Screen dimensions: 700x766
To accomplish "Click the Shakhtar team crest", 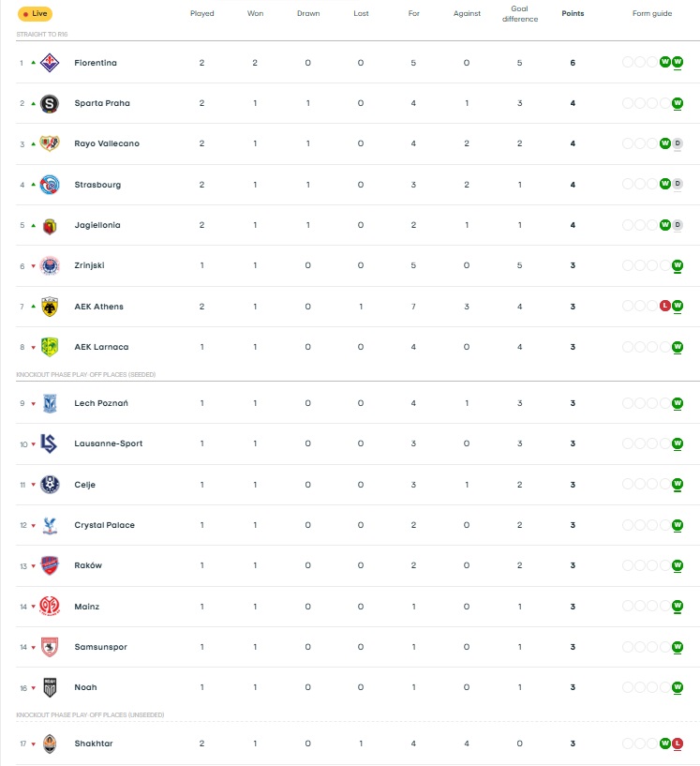I will tap(50, 743).
